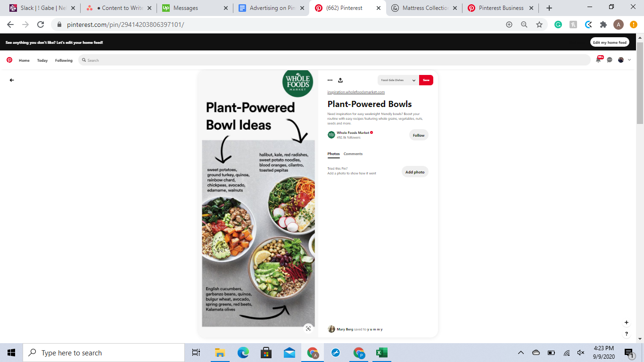Bookmark this page with the star icon
Viewport: 644px width, 362px height.
(539, 25)
